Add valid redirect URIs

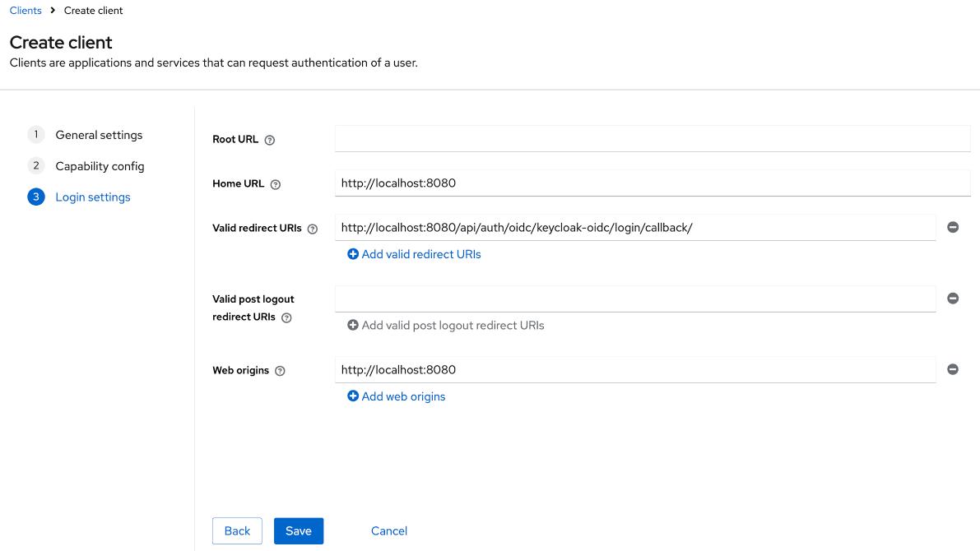coord(414,255)
